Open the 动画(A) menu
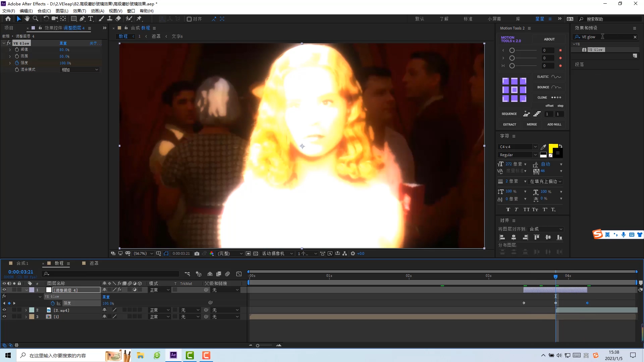Image resolution: width=644 pixels, height=362 pixels. 98,11
